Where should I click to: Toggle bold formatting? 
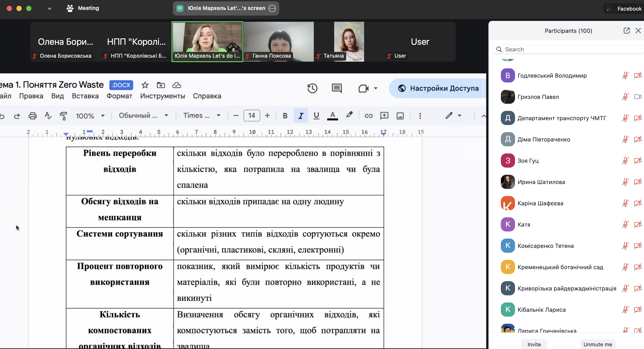285,116
